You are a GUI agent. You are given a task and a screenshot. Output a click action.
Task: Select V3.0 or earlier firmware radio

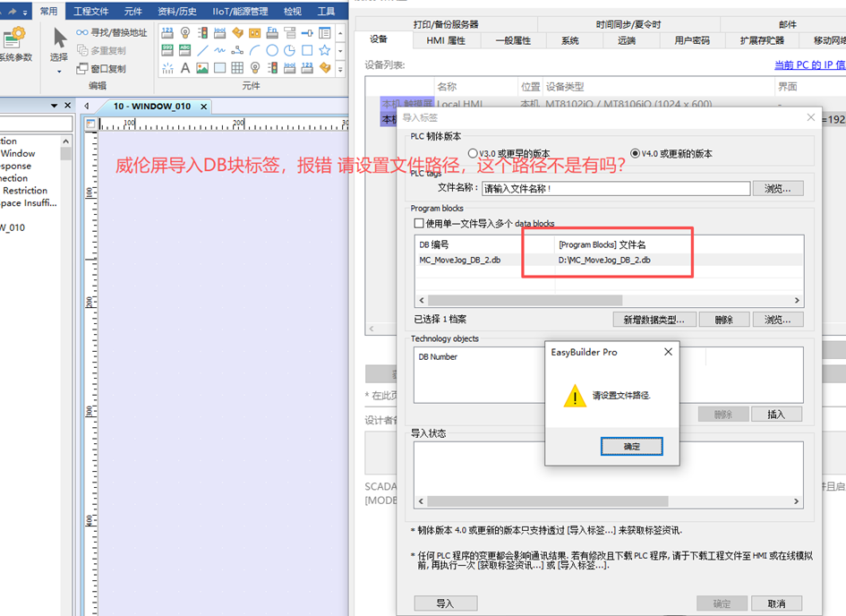(x=473, y=153)
